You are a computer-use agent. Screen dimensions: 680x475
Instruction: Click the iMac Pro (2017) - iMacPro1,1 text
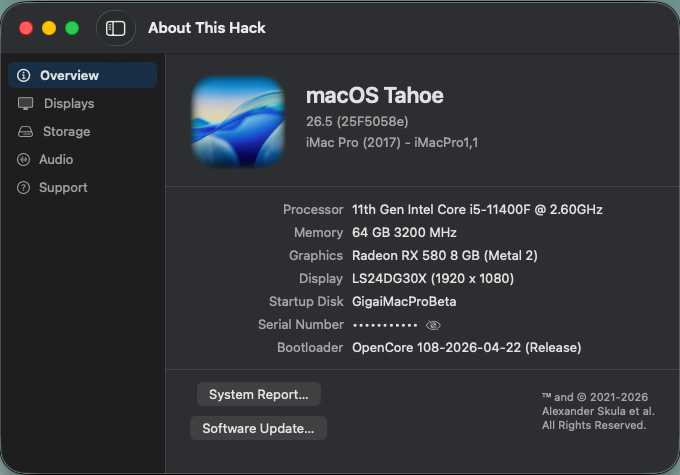[392, 142]
